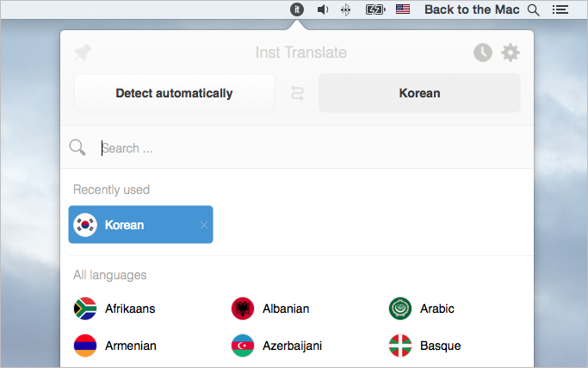Image resolution: width=588 pixels, height=368 pixels.
Task: Click the Search languages field
Action: [x=312, y=148]
